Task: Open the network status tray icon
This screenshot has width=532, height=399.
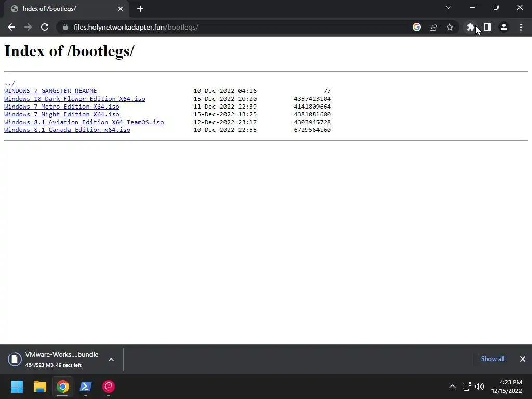Action: (x=467, y=387)
